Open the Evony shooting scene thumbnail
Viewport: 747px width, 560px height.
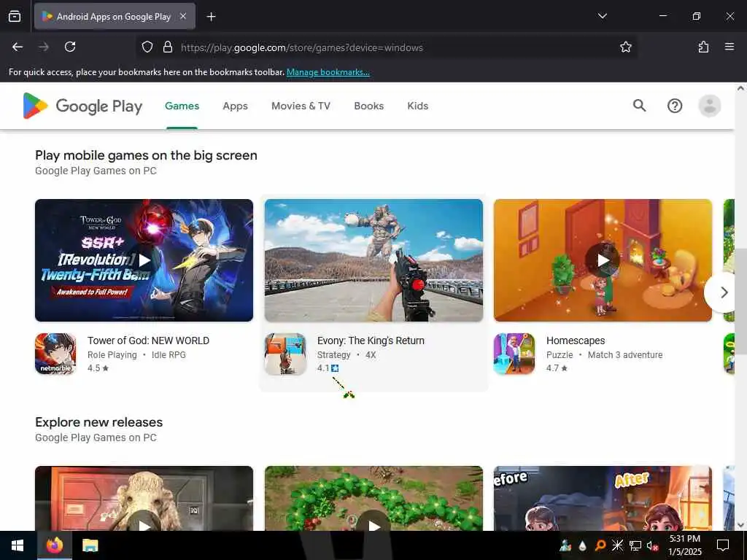click(374, 260)
